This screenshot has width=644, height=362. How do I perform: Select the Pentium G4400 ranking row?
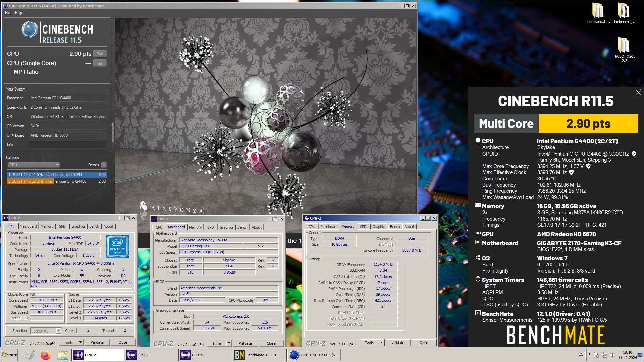[x=57, y=181]
